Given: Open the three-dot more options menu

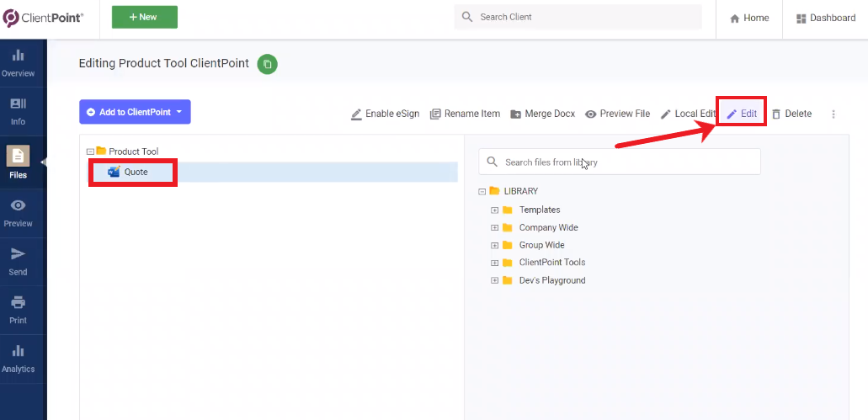Looking at the screenshot, I should (x=833, y=114).
